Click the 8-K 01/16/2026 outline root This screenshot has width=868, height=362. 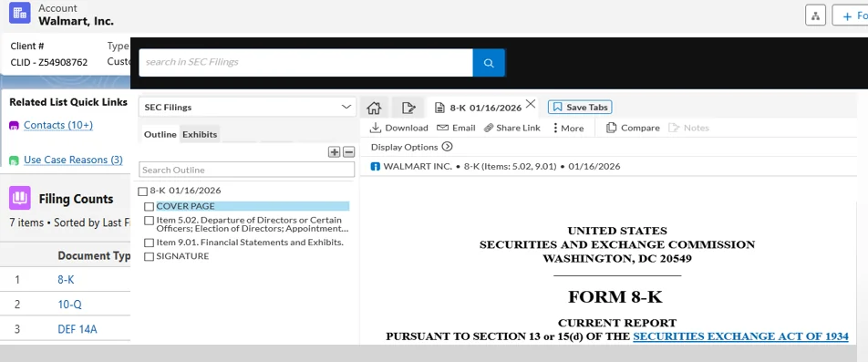(x=185, y=191)
